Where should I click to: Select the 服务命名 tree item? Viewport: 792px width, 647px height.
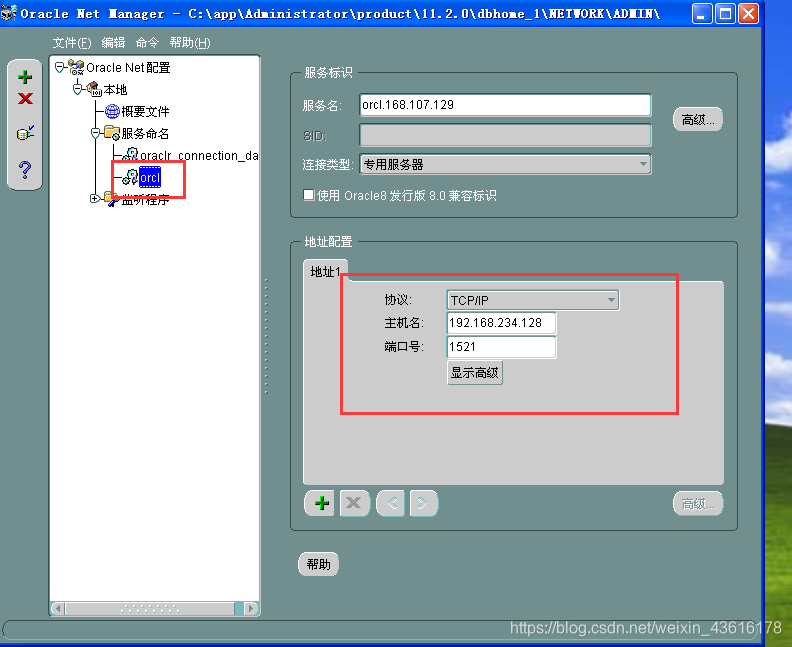(x=145, y=133)
